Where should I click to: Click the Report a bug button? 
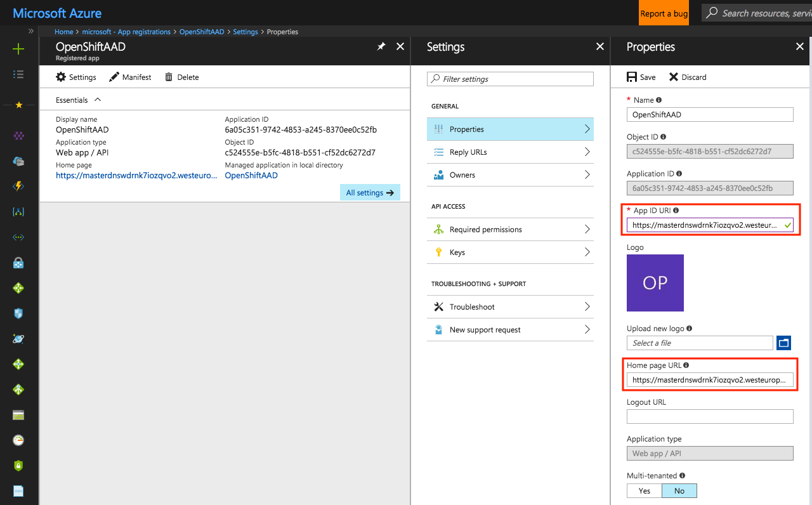tap(664, 13)
